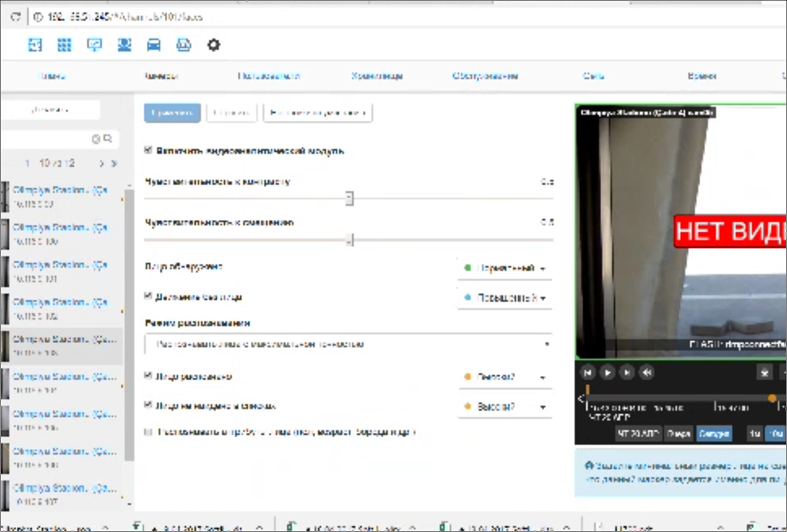Open the layout view icon in top toolbar
The width and height of the screenshot is (787, 532).
pos(35,45)
